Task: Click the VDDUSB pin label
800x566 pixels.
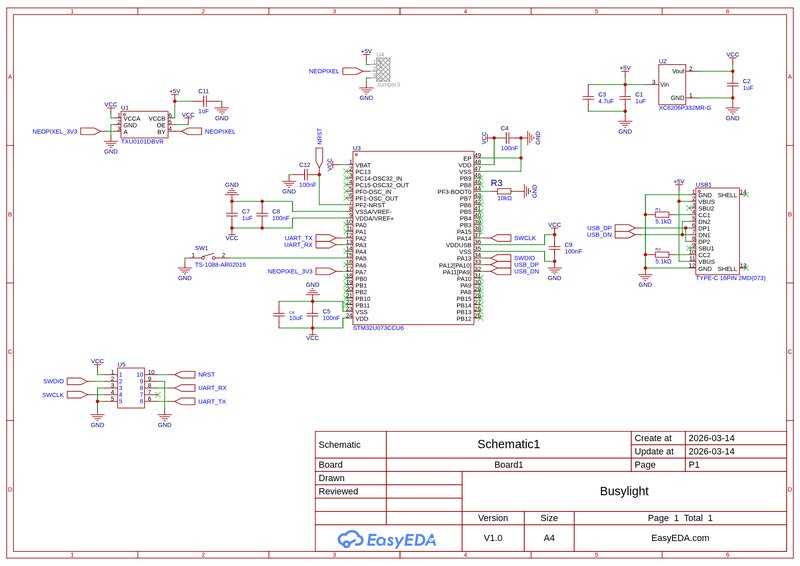Action: [x=459, y=245]
